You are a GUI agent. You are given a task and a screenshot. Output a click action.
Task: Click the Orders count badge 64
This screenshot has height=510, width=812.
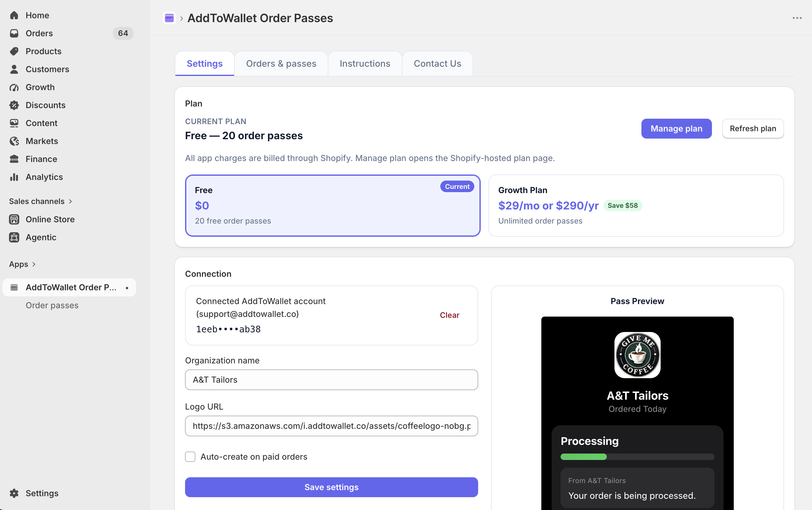tap(123, 33)
